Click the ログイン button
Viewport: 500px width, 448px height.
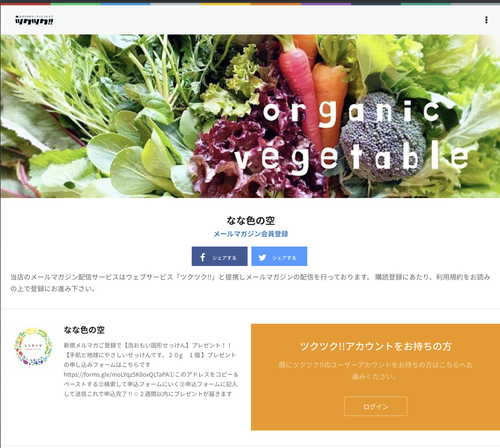pos(375,406)
